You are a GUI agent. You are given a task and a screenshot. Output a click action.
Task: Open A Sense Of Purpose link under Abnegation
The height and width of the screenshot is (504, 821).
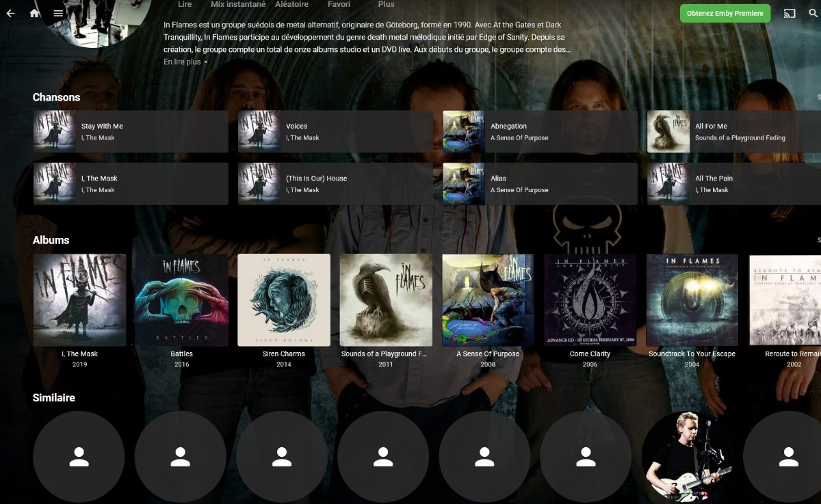pos(519,137)
